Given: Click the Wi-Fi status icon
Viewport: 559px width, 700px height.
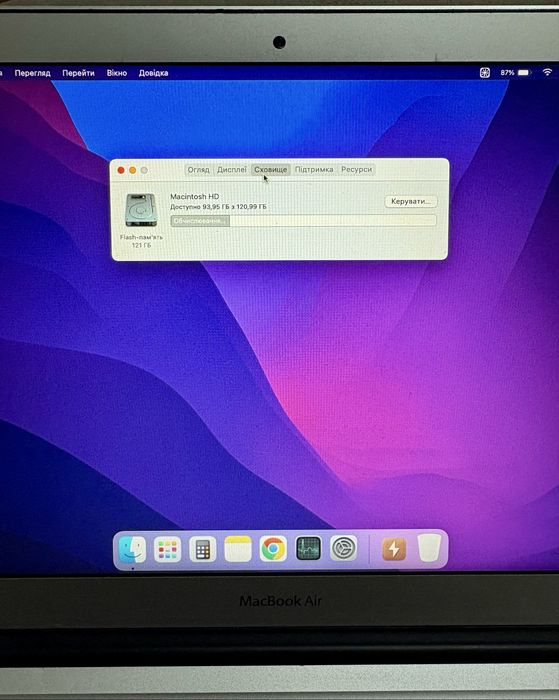Looking at the screenshot, I should pos(547,72).
